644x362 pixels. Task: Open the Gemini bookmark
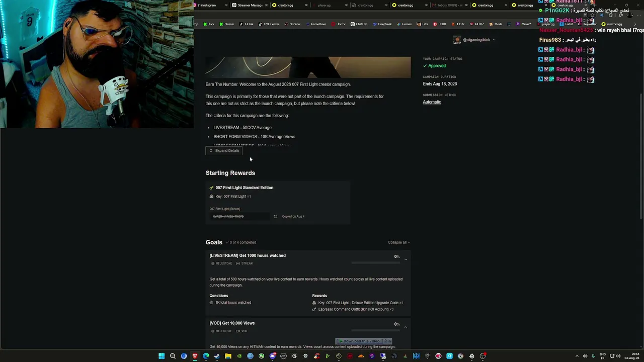[404, 24]
